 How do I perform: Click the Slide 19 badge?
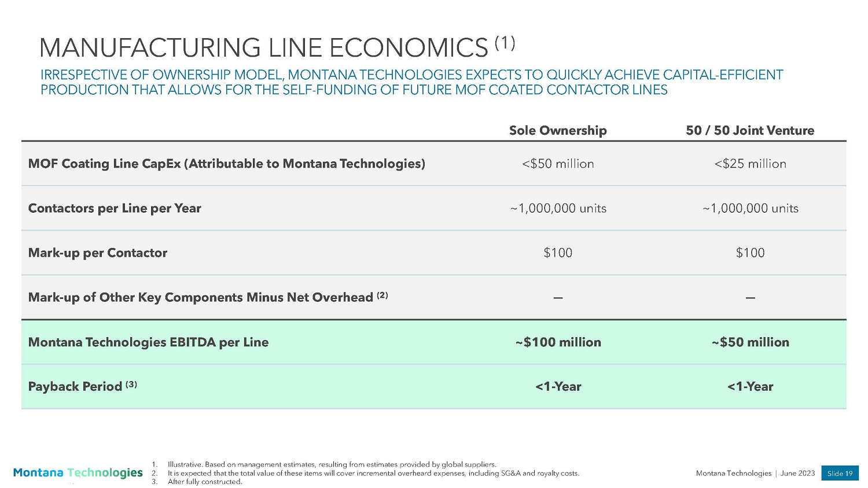[x=840, y=473]
